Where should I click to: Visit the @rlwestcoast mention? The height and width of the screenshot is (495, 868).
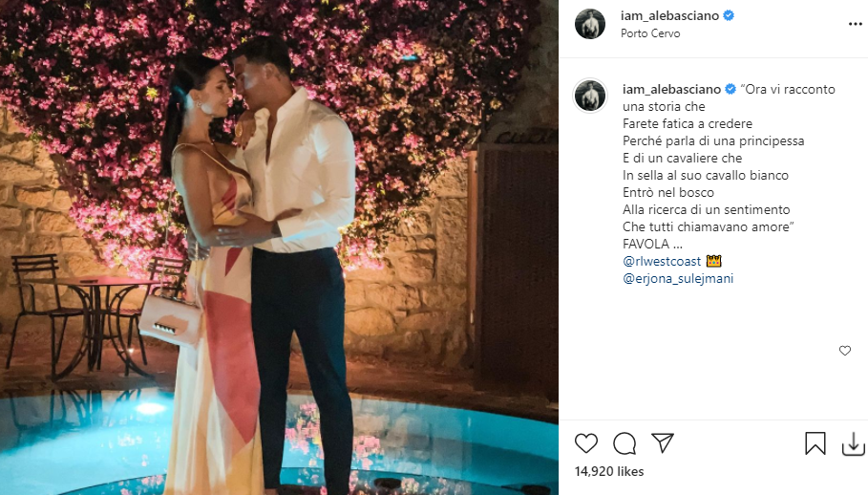tap(662, 261)
